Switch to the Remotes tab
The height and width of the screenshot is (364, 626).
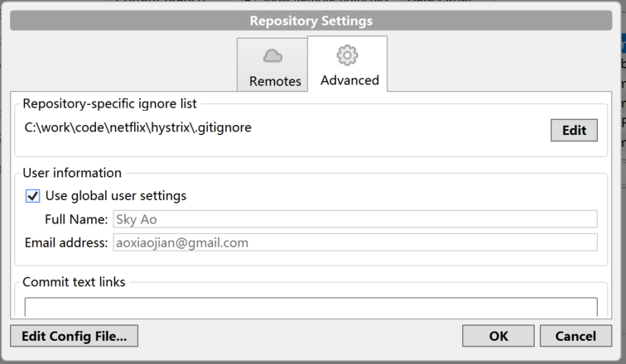coord(274,81)
